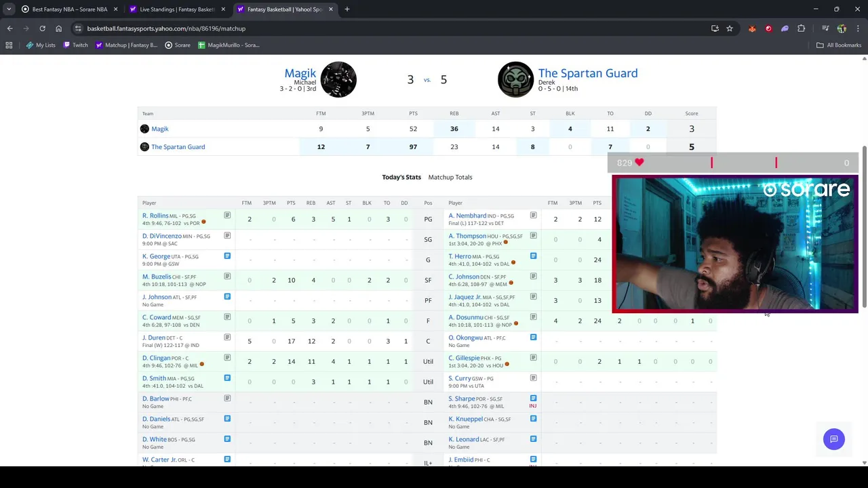
Task: Switch to Live Standings Fantasy Basketball tab
Action: coord(177,9)
